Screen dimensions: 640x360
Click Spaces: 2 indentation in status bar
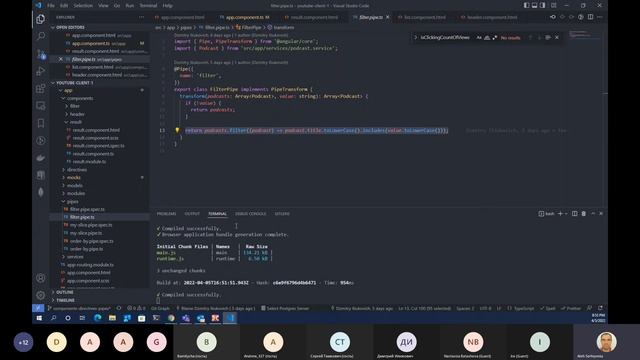(x=465, y=308)
